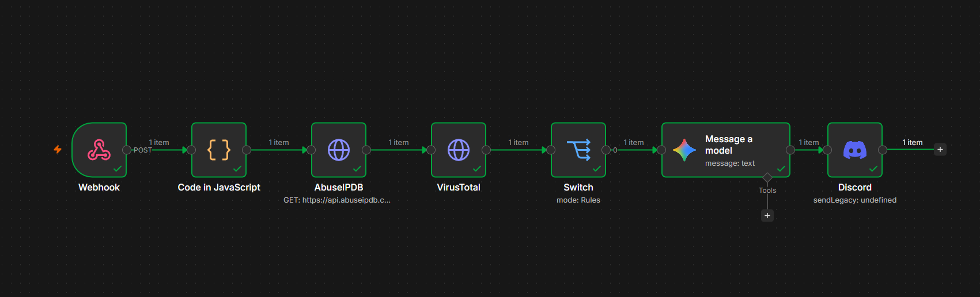Click the Discord node success checkmark
This screenshot has height=297, width=980.
873,169
